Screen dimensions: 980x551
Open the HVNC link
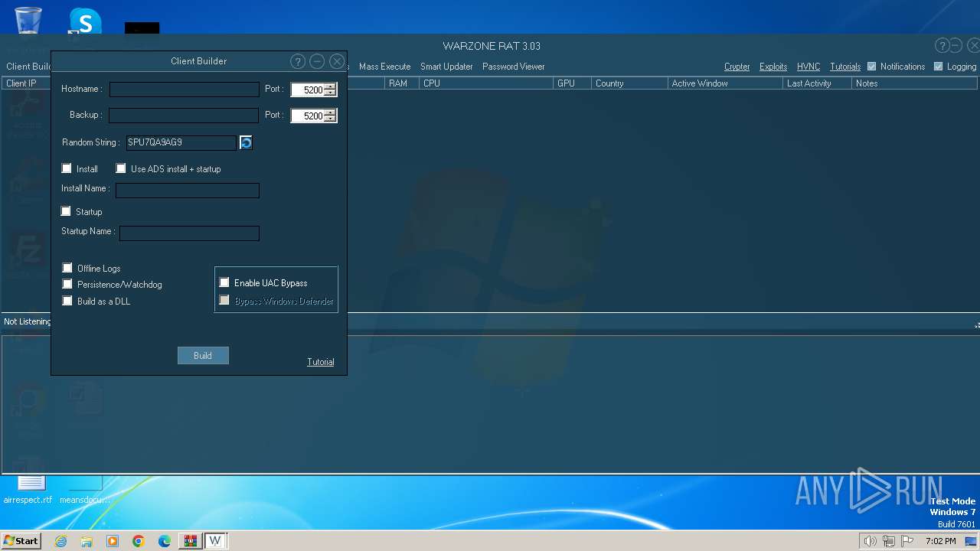[808, 67]
